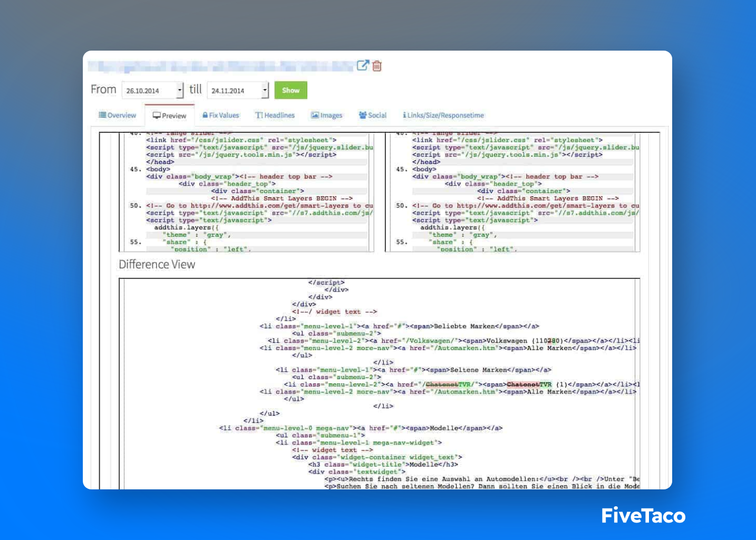Go to the Headlines tab

point(275,115)
